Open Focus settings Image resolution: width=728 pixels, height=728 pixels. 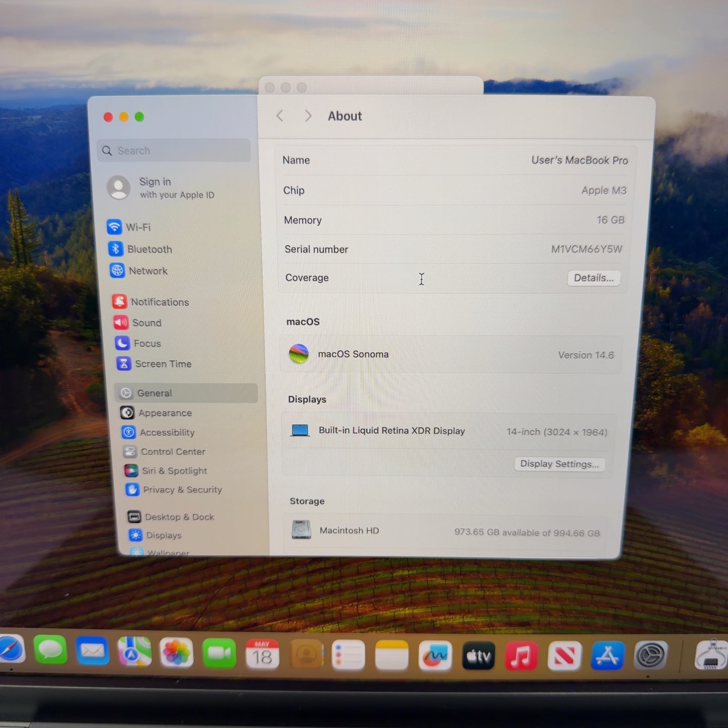pyautogui.click(x=138, y=343)
